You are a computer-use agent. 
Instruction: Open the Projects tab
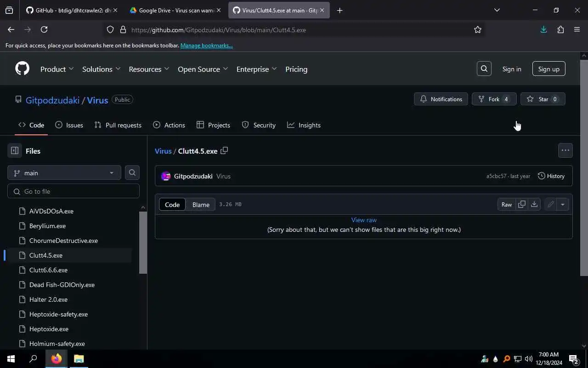pyautogui.click(x=213, y=125)
